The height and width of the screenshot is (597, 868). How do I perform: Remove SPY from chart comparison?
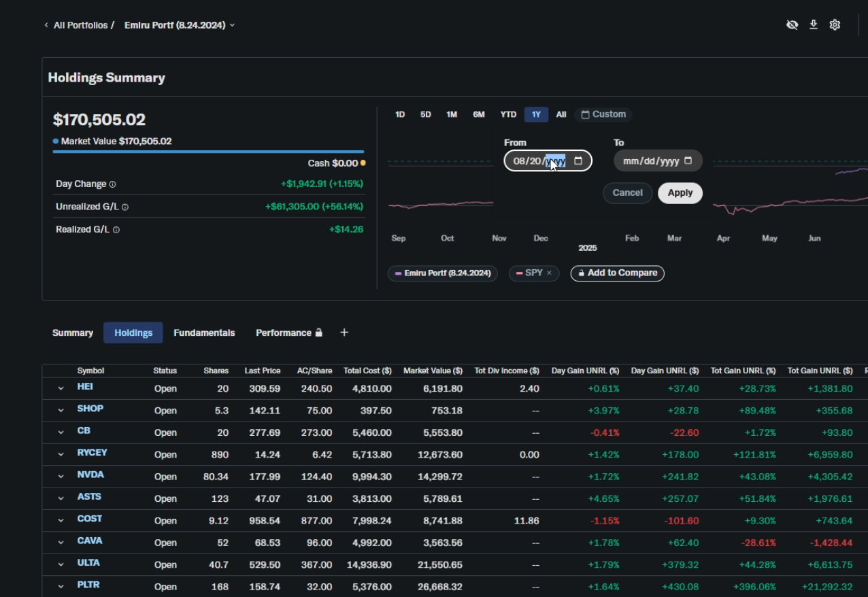point(549,273)
